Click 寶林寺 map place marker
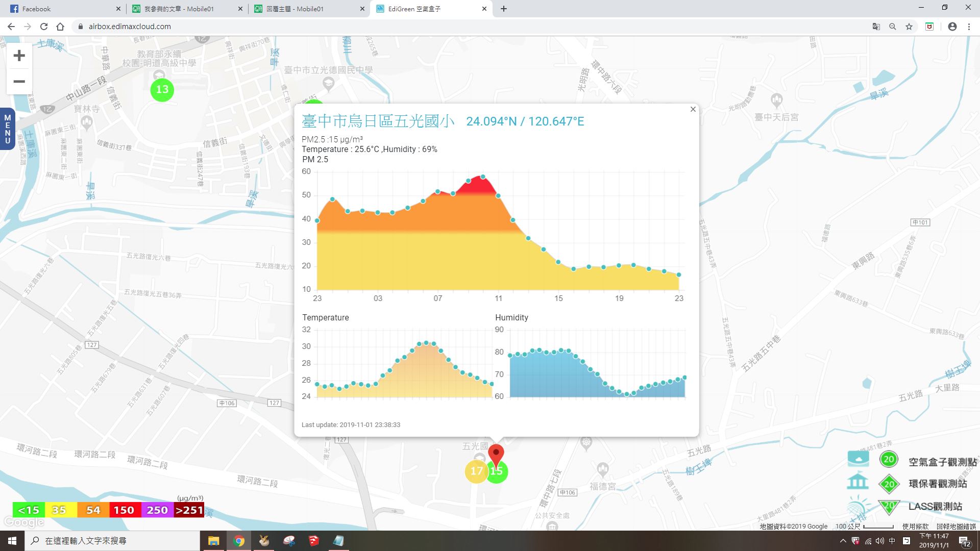 [x=86, y=121]
